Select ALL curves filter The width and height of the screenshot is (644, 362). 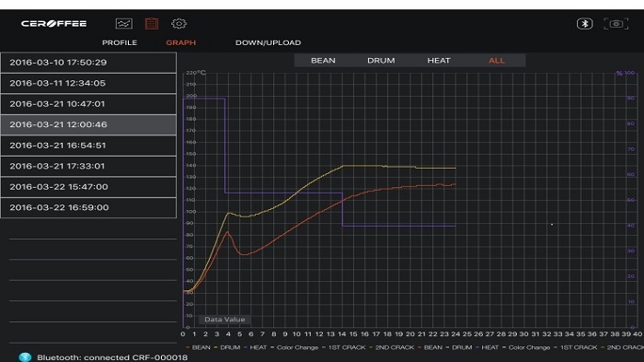pyautogui.click(x=497, y=61)
